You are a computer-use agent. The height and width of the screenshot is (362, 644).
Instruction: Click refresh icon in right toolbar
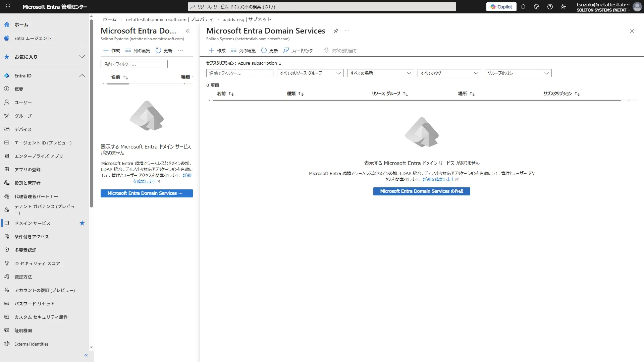(264, 51)
